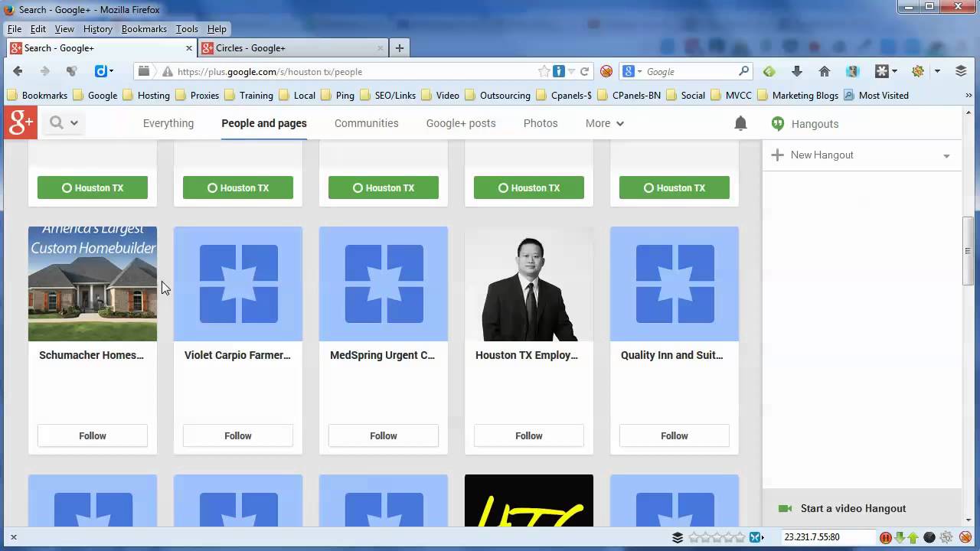The image size is (980, 551).
Task: Click MedSpring Urgent Care page name
Action: 382,355
